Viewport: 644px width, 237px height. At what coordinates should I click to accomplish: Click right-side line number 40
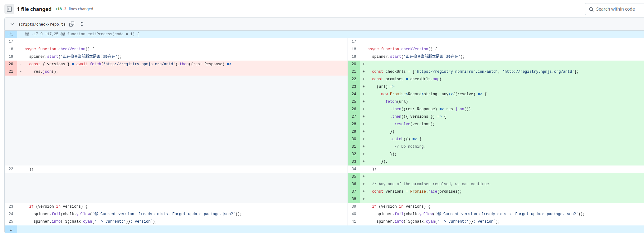(354, 214)
